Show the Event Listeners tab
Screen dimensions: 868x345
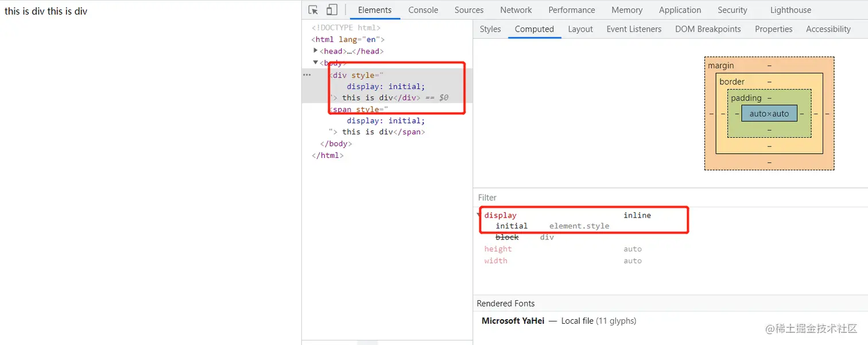tap(634, 29)
